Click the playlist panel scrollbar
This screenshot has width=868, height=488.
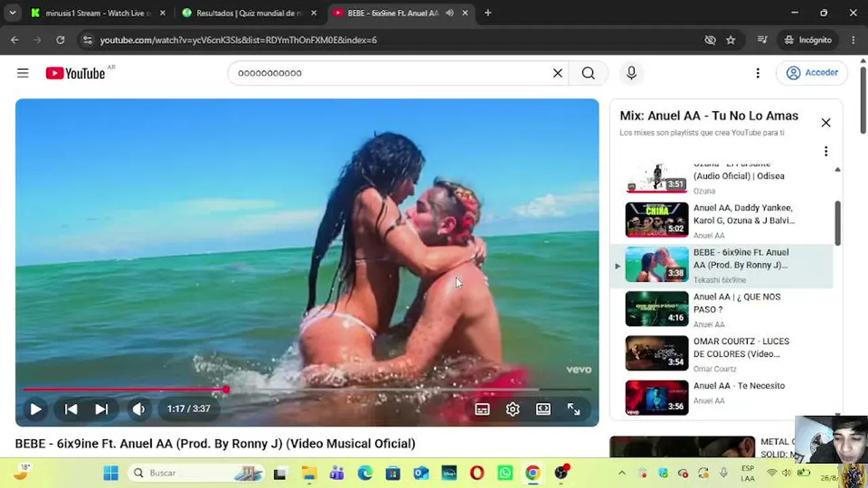coord(837,223)
